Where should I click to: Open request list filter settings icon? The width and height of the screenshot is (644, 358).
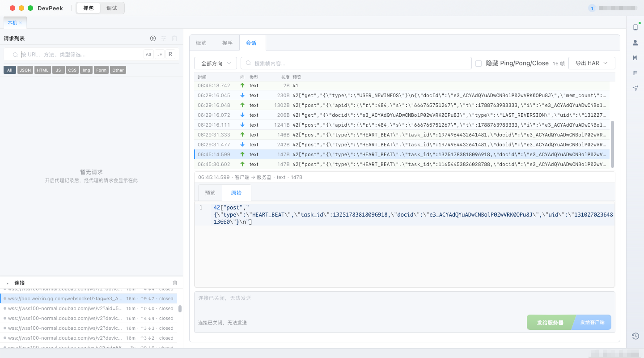[x=164, y=38]
